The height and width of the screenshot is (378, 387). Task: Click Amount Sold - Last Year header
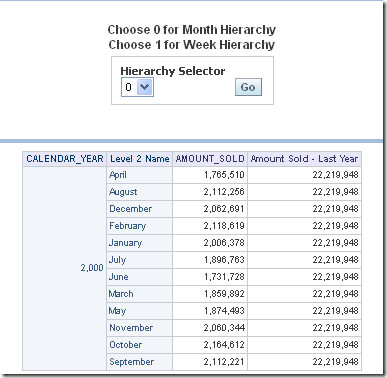pyautogui.click(x=304, y=159)
